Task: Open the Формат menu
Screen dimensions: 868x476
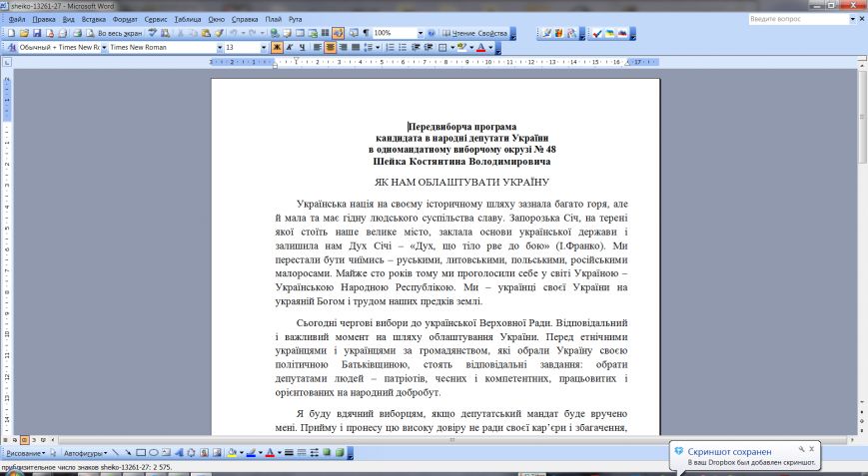Action: pyautogui.click(x=125, y=19)
